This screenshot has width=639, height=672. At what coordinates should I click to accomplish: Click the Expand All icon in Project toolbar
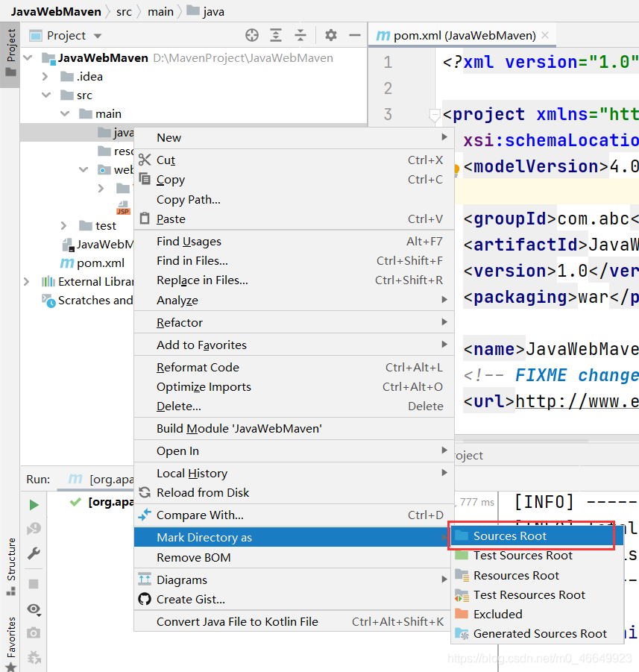tap(276, 35)
